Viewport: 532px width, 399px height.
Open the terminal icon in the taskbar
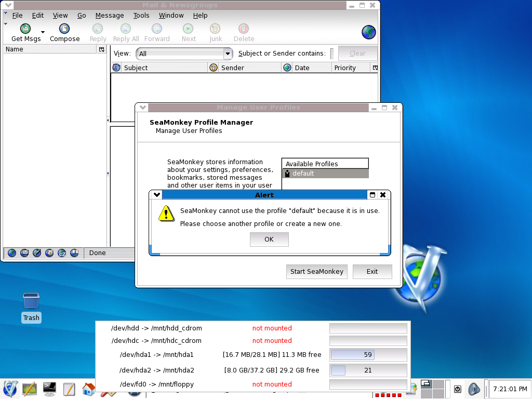click(49, 389)
